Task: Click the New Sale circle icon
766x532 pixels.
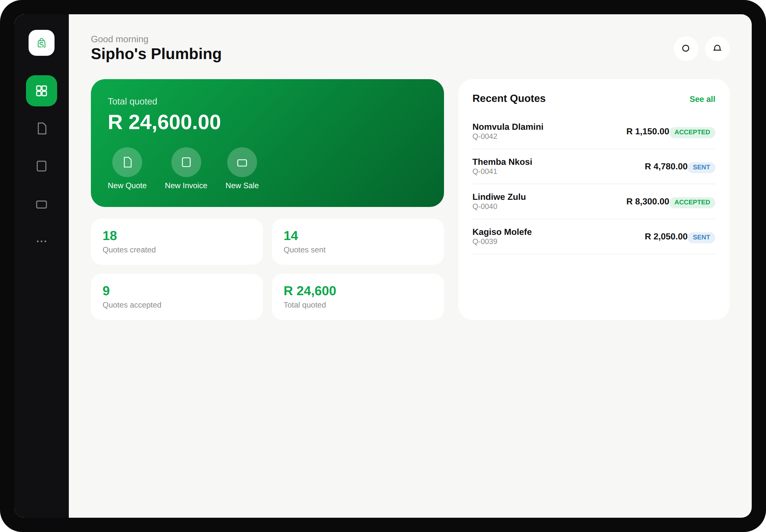Action: 242,162
